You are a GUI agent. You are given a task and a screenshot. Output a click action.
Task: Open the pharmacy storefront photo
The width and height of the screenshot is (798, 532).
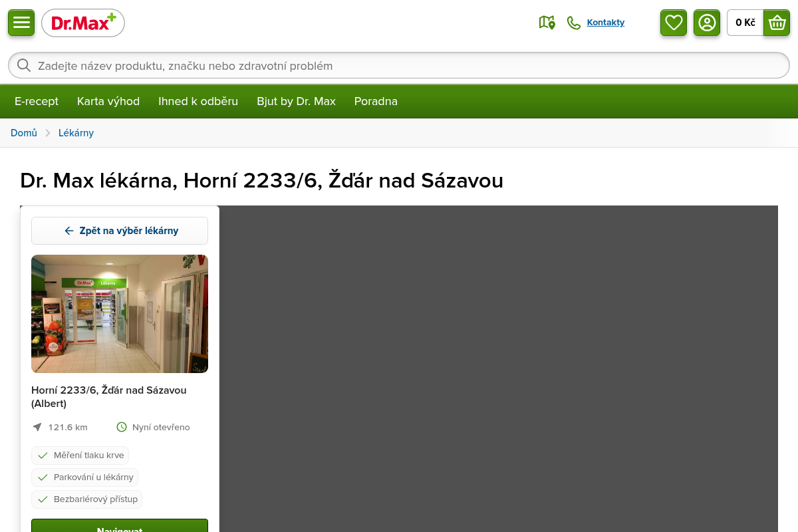coord(120,314)
